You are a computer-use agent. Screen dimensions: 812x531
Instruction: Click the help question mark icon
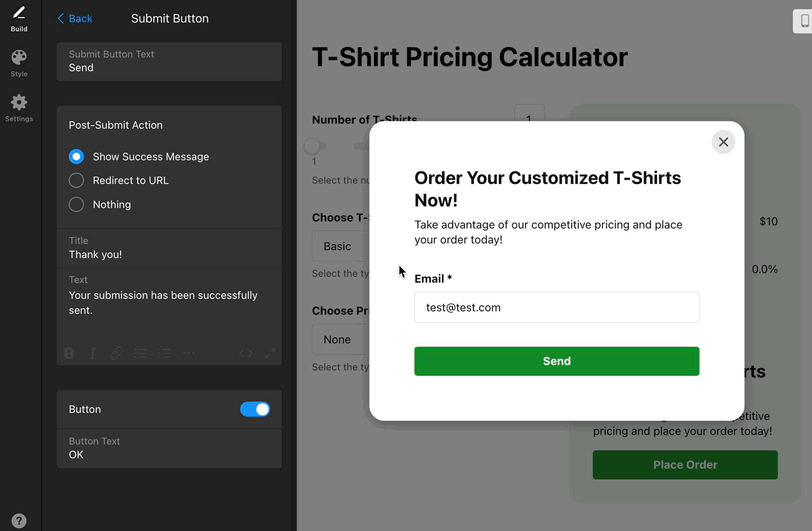click(19, 521)
